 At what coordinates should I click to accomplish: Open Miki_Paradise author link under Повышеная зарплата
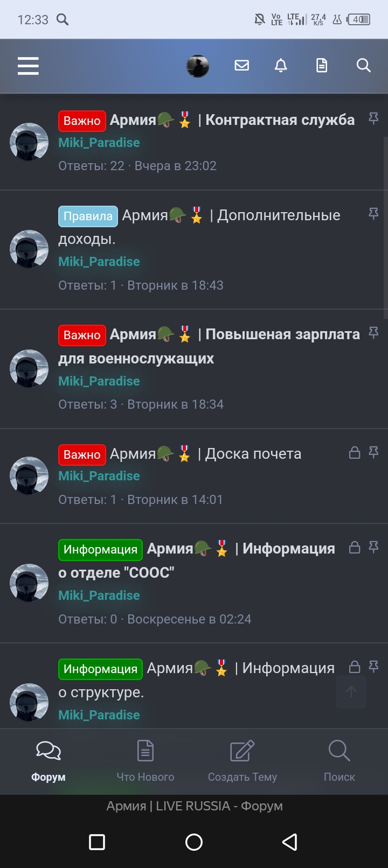[x=99, y=381]
